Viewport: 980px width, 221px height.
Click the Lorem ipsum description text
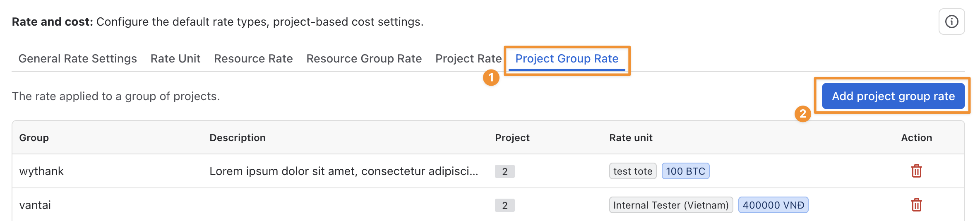[344, 171]
